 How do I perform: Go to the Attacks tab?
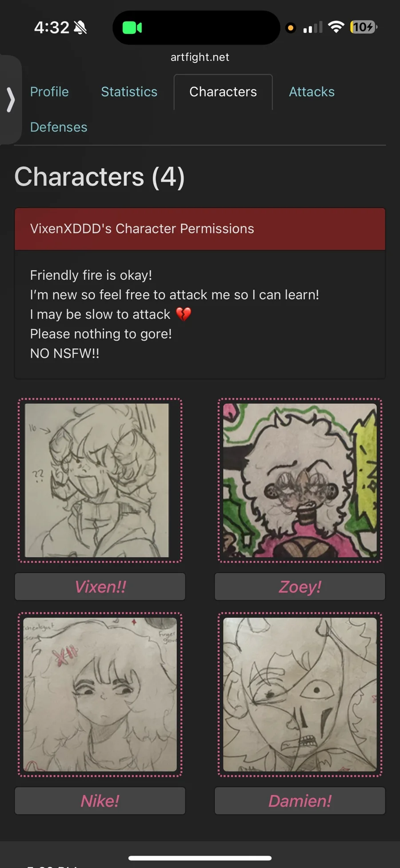(312, 92)
